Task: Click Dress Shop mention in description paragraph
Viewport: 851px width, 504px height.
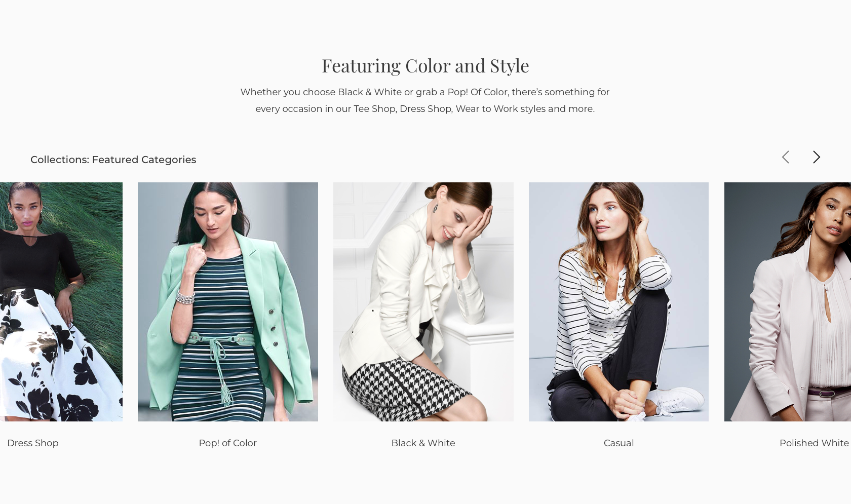Action: [x=425, y=108]
